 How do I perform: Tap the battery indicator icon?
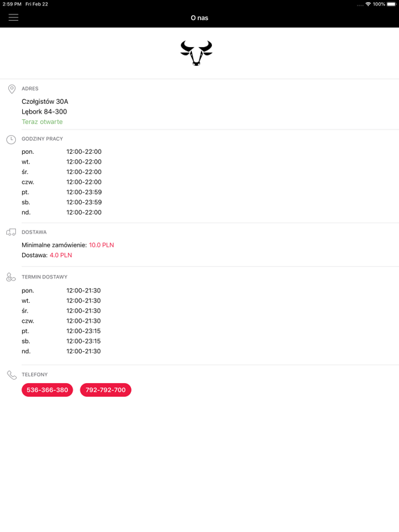[391, 4]
